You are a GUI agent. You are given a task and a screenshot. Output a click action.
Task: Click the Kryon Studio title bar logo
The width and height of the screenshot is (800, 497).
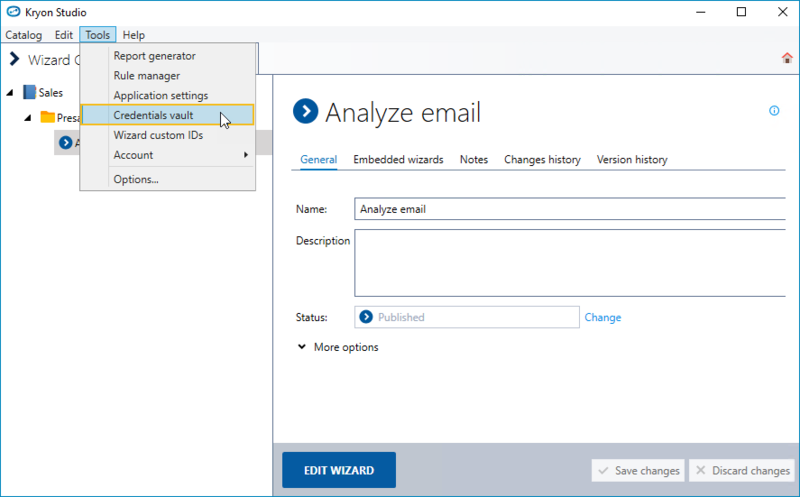coord(11,12)
